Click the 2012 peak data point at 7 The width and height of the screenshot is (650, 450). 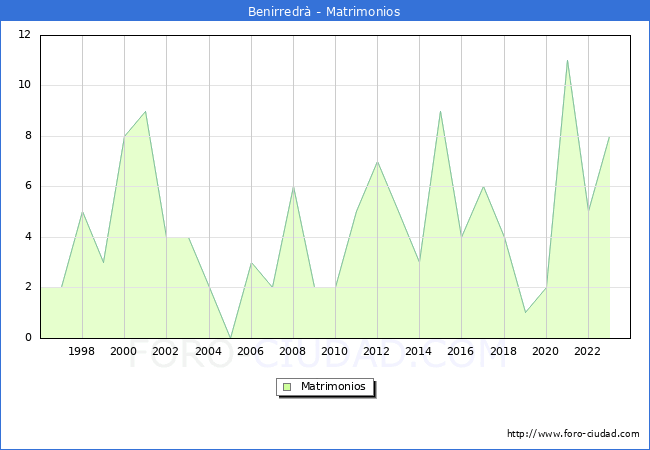click(x=377, y=161)
